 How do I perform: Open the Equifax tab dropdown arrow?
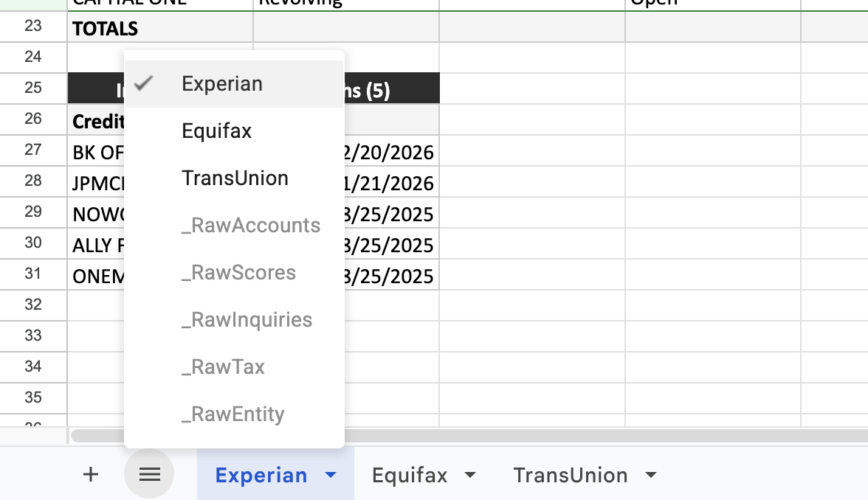point(470,476)
